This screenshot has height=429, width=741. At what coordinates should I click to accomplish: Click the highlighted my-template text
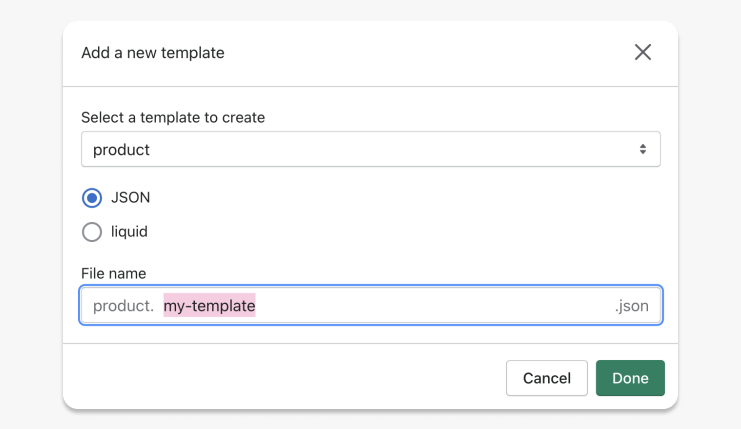pyautogui.click(x=209, y=305)
